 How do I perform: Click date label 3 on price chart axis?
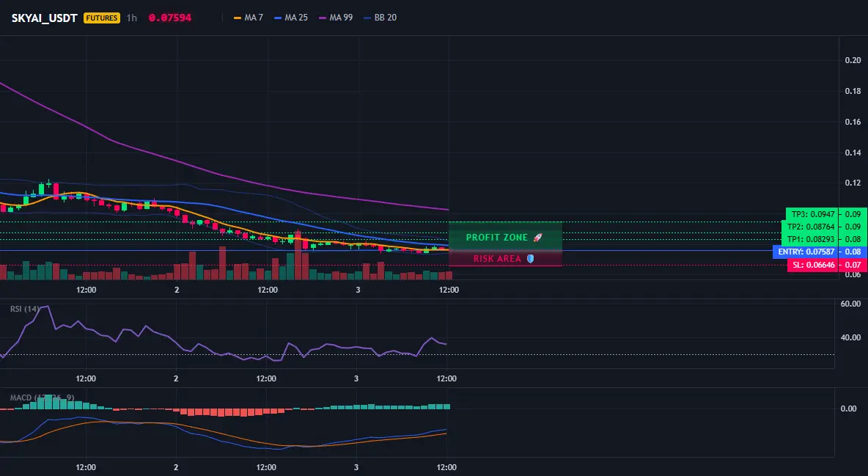pyautogui.click(x=358, y=290)
